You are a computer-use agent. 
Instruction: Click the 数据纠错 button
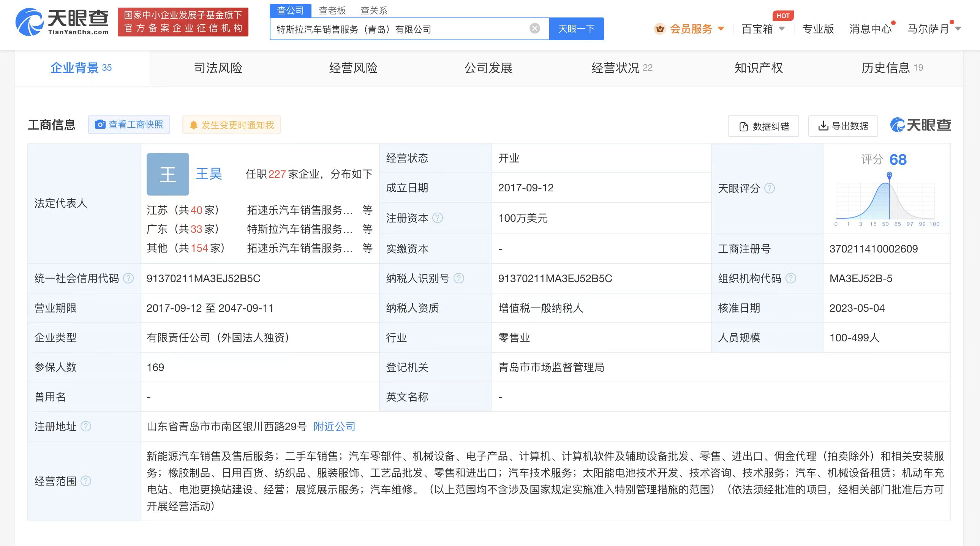point(763,126)
